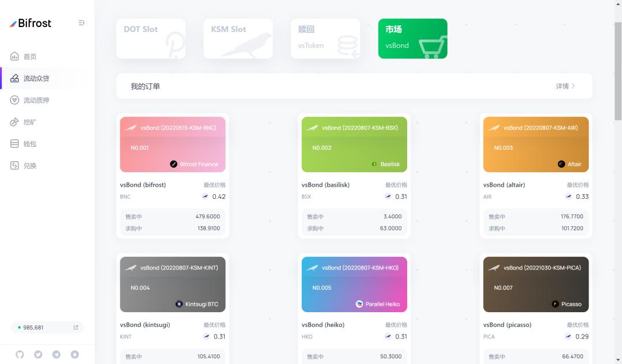Open the Twitter link icon

click(x=38, y=354)
